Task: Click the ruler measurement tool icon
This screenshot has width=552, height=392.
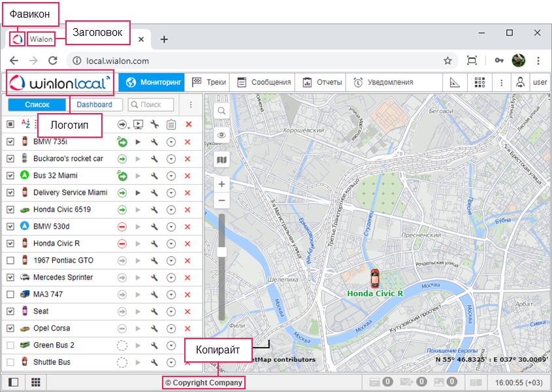Action: click(455, 82)
